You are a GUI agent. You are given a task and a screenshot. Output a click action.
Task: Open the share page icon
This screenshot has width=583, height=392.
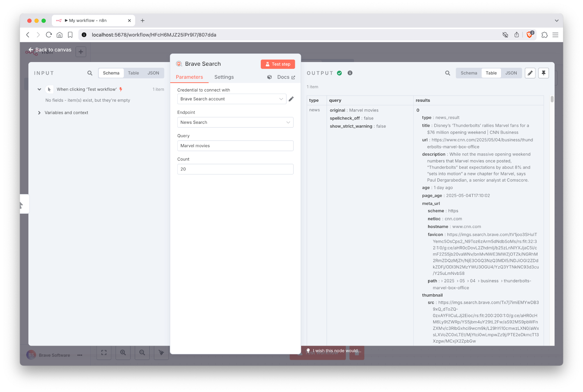pyautogui.click(x=516, y=35)
